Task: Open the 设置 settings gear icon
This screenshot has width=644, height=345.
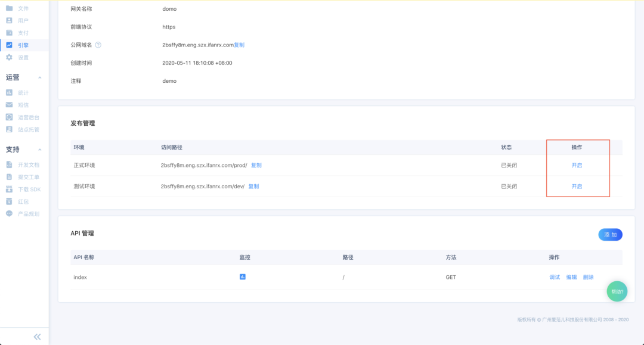Action: point(9,57)
